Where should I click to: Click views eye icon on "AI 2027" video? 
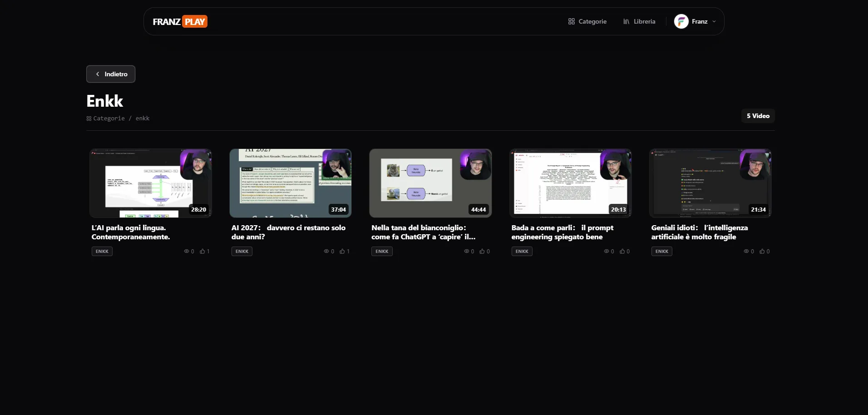coord(326,252)
